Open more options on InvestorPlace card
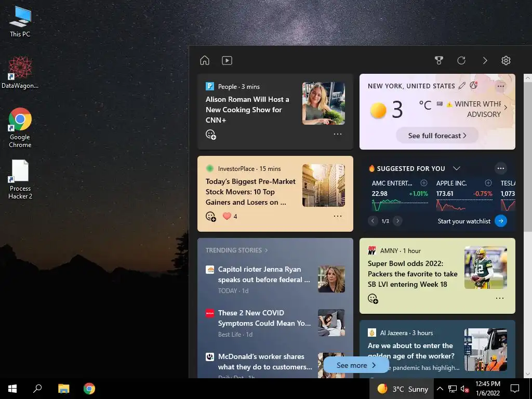The height and width of the screenshot is (399, 532). 338,216
